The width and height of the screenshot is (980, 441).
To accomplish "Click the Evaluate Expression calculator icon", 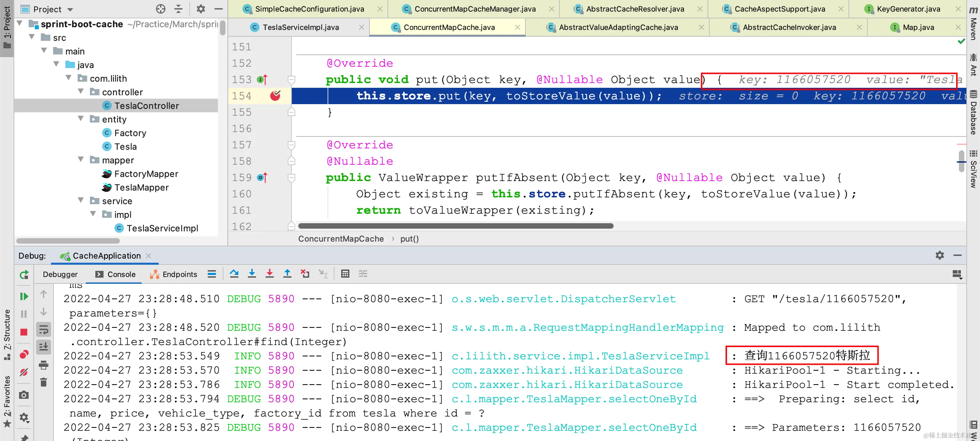I will click(345, 274).
